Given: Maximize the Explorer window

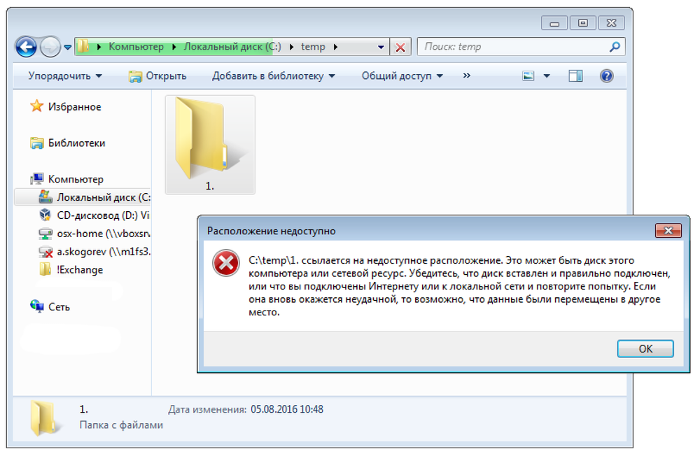Looking at the screenshot, I should [583, 23].
